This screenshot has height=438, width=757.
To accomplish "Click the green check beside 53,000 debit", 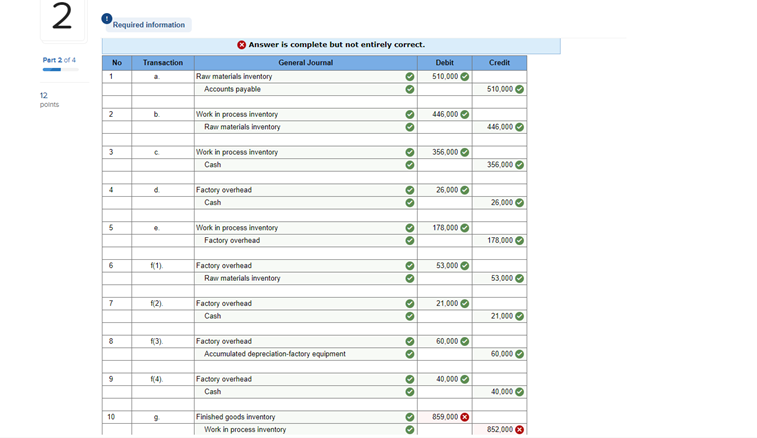I will pyautogui.click(x=464, y=266).
